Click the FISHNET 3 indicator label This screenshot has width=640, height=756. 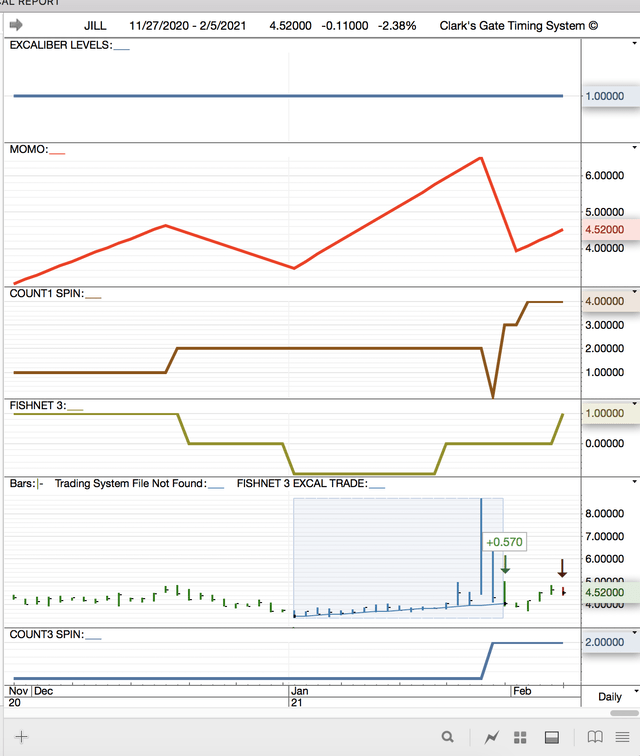[x=38, y=405]
